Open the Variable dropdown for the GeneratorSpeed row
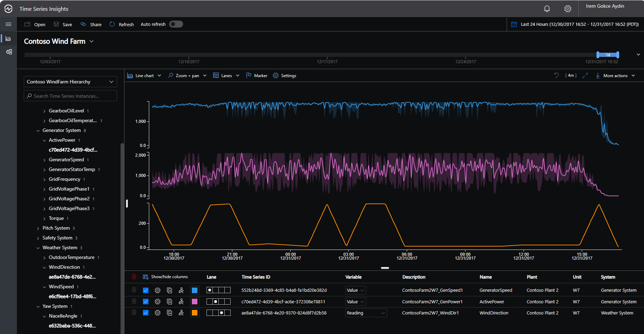This screenshot has height=334, width=644. [355, 290]
